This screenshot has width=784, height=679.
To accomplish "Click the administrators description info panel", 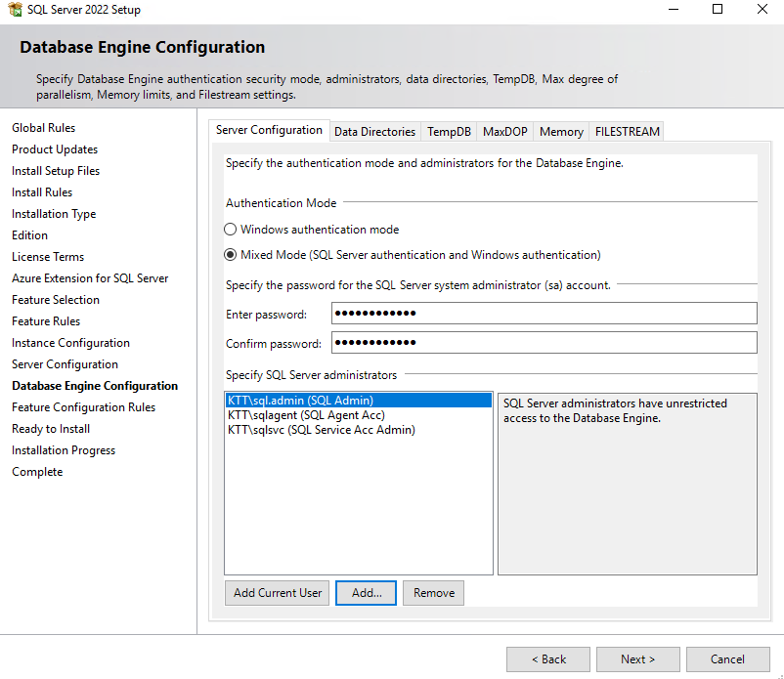I will (x=628, y=484).
